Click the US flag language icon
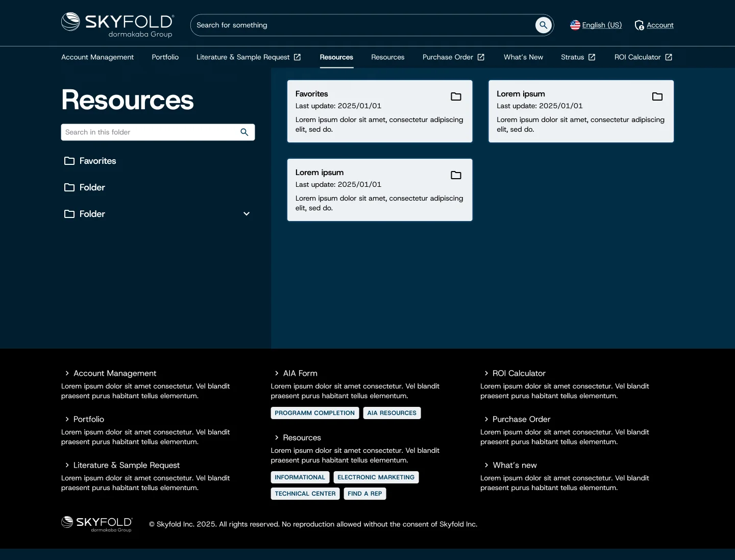 (575, 25)
